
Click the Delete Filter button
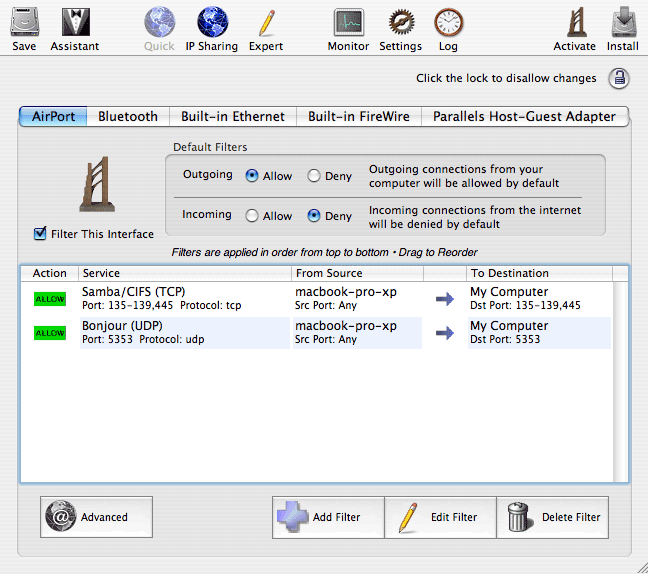(x=553, y=517)
